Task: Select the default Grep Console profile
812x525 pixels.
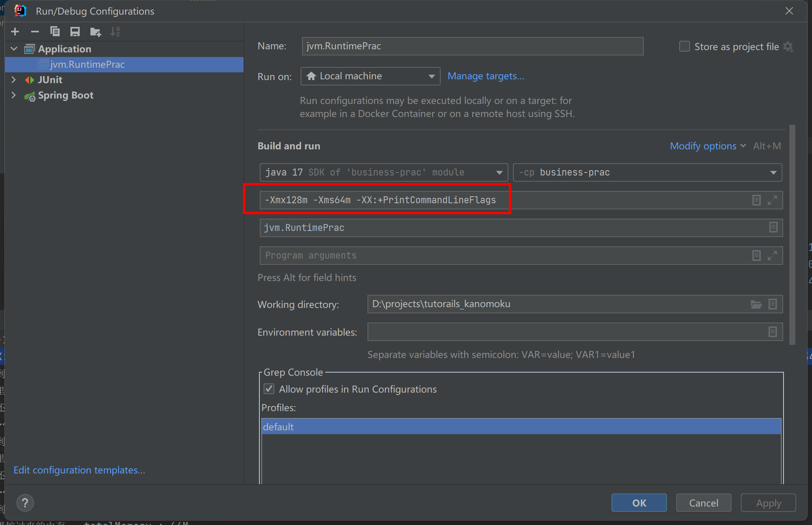Action: click(x=521, y=426)
